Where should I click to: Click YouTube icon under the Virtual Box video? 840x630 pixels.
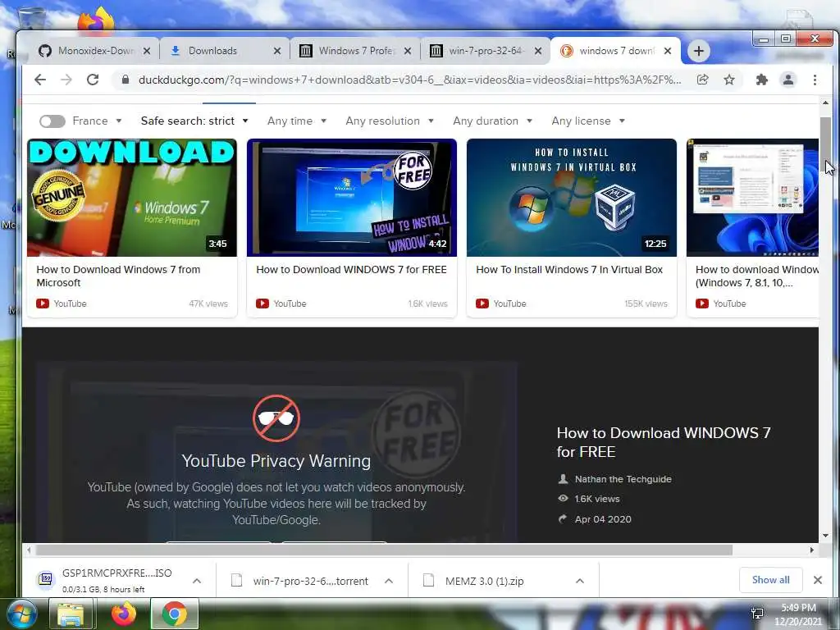(x=482, y=304)
